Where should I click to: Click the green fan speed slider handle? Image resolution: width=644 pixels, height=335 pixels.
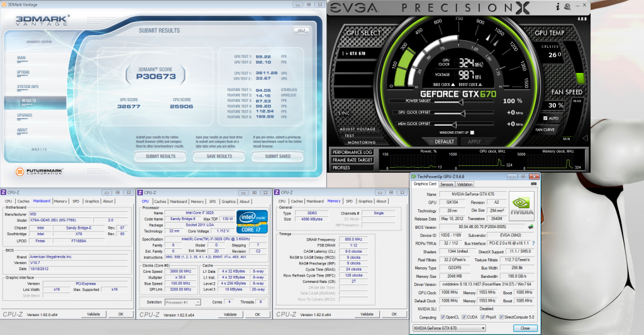point(580,78)
